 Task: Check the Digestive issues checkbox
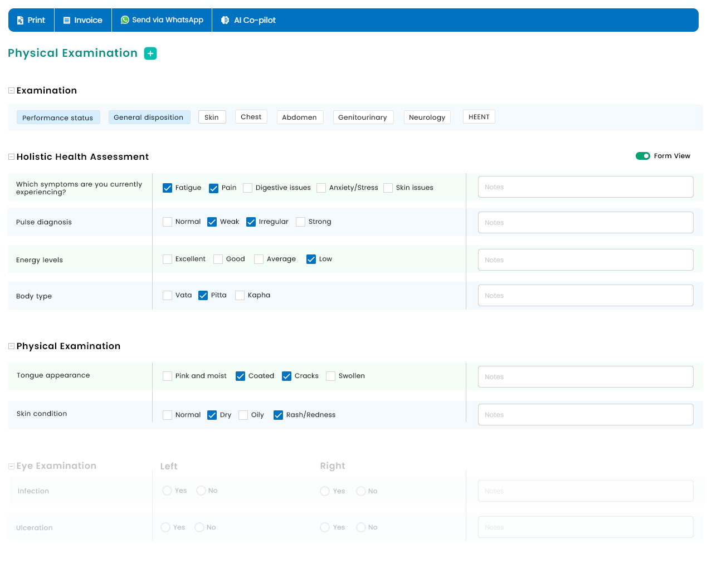click(x=247, y=188)
